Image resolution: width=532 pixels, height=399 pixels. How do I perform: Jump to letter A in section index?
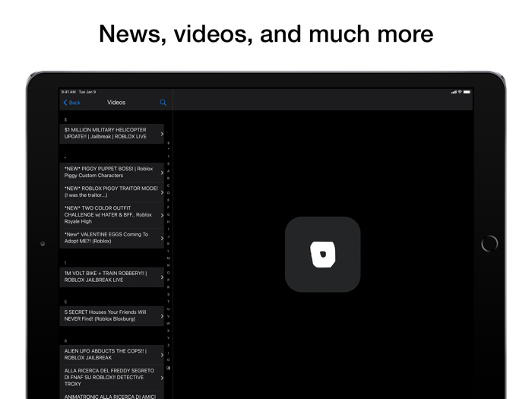click(x=168, y=171)
